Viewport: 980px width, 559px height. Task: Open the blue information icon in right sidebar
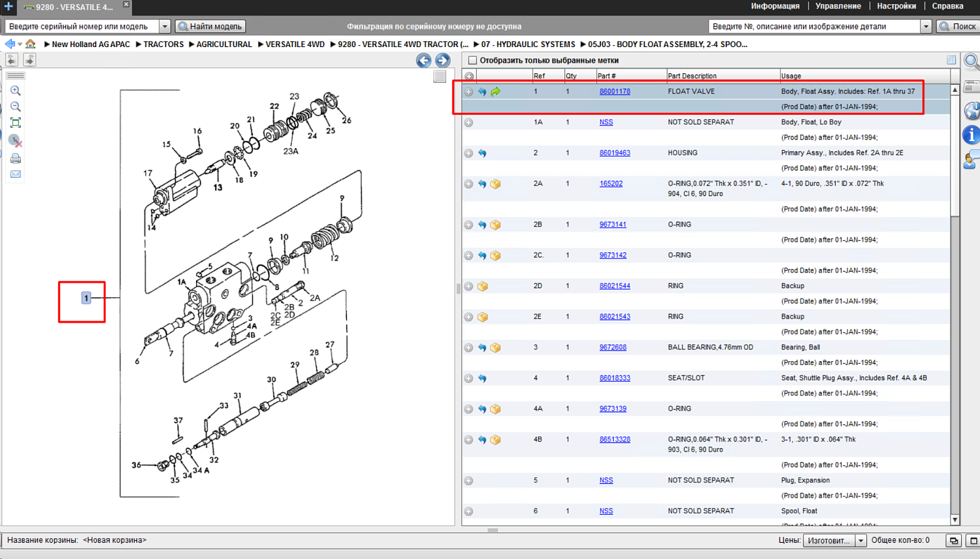coord(972,135)
